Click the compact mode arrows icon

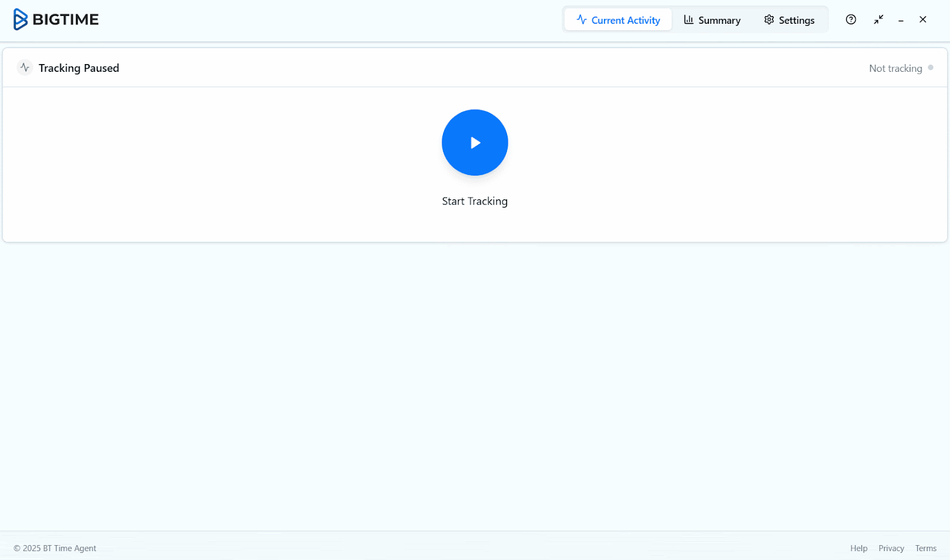pos(878,20)
